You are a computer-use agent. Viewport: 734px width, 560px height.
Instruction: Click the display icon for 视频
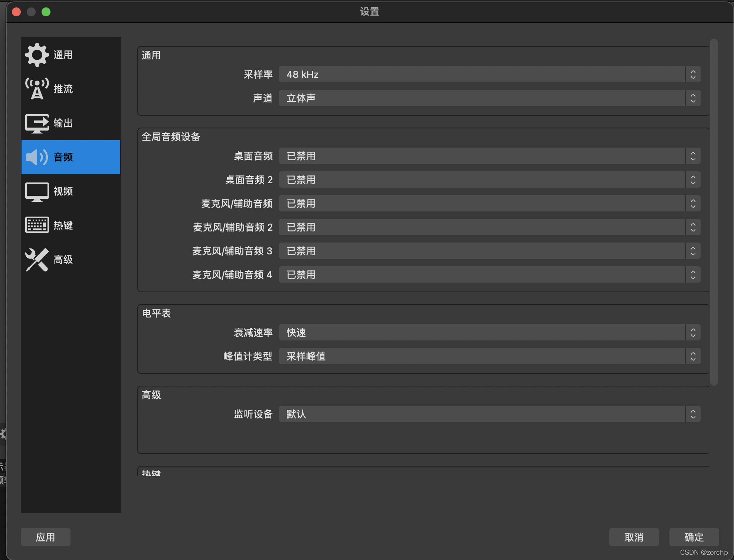tap(37, 191)
